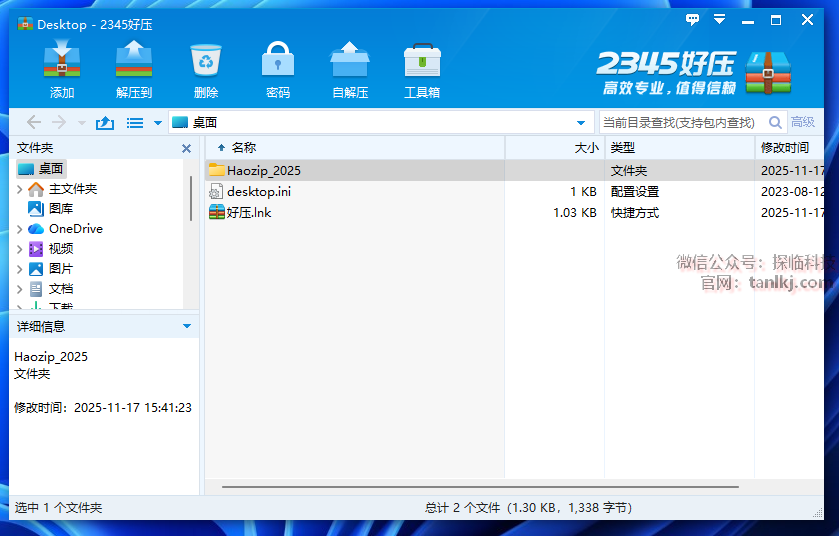The width and height of the screenshot is (839, 536).
Task: Expand the 主文件夹 tree node
Action: click(x=20, y=189)
